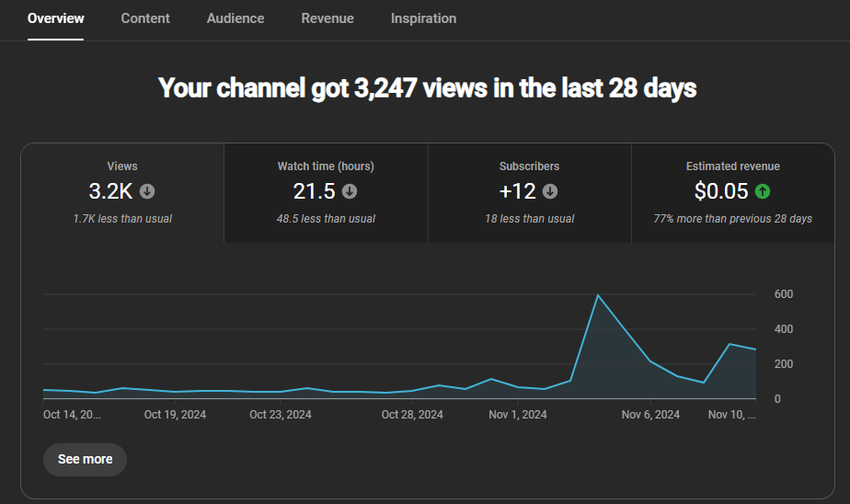
Task: Click the down arrow icon beside 3.2K views
Action: tap(147, 191)
